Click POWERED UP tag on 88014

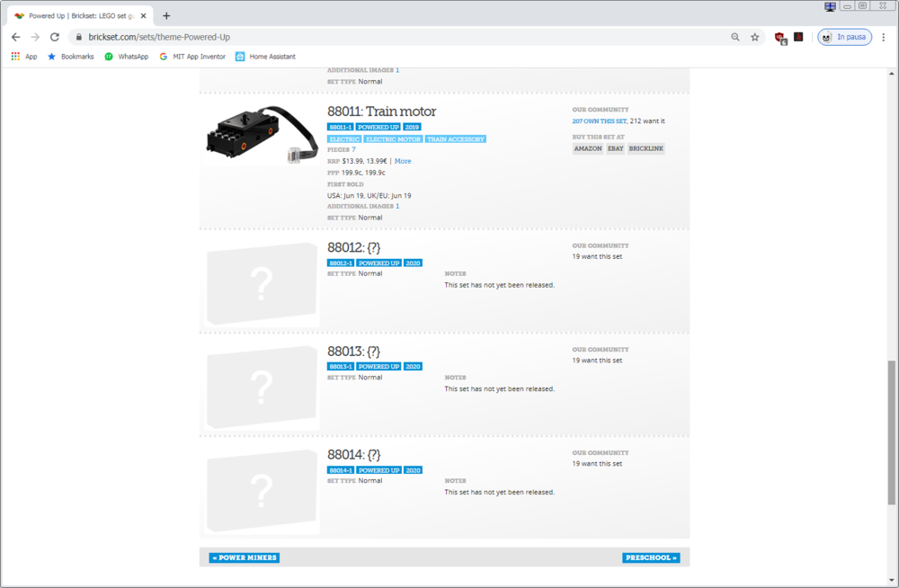pos(378,470)
